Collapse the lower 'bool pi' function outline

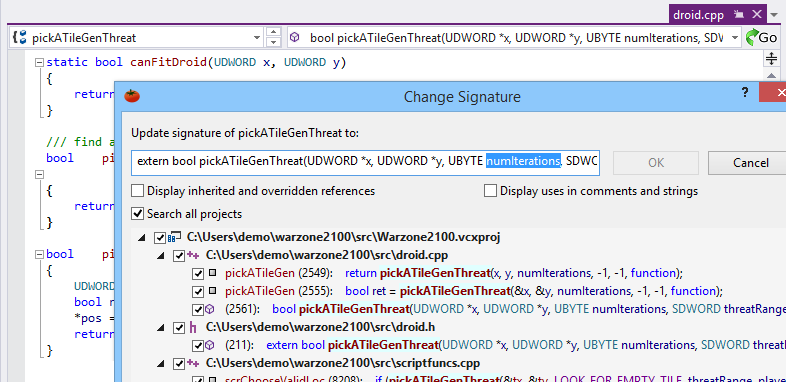(39, 254)
